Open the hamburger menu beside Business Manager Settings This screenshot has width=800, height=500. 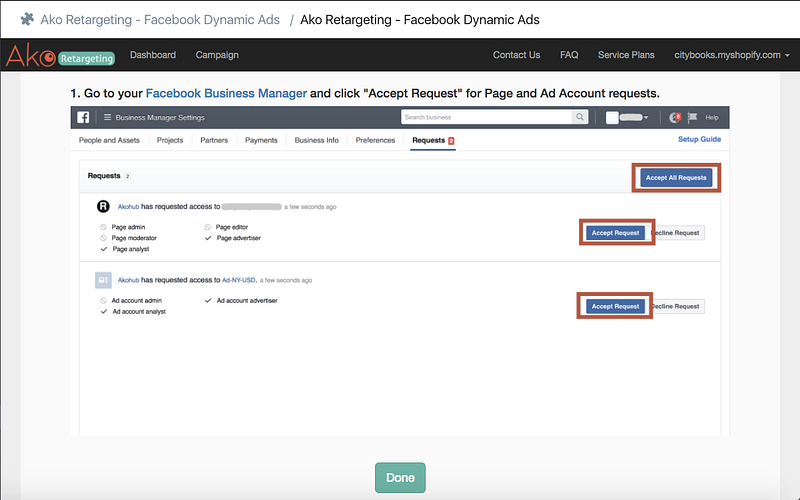click(x=107, y=117)
